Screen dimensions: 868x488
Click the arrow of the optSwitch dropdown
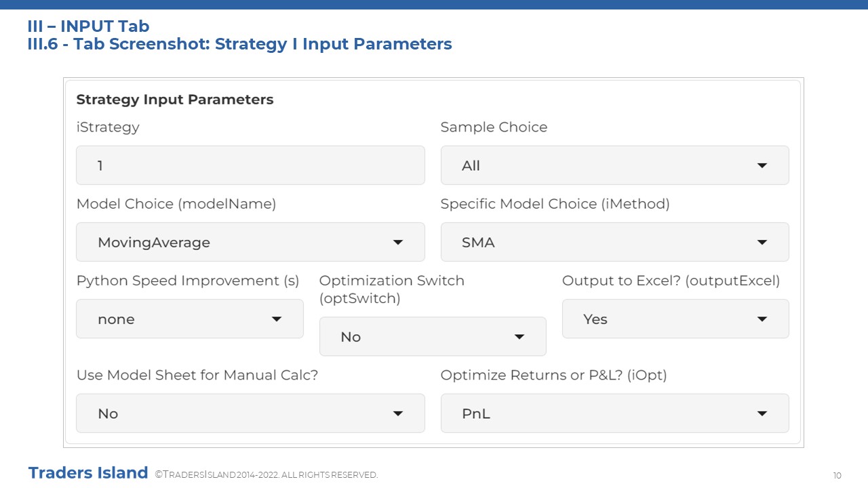click(519, 337)
